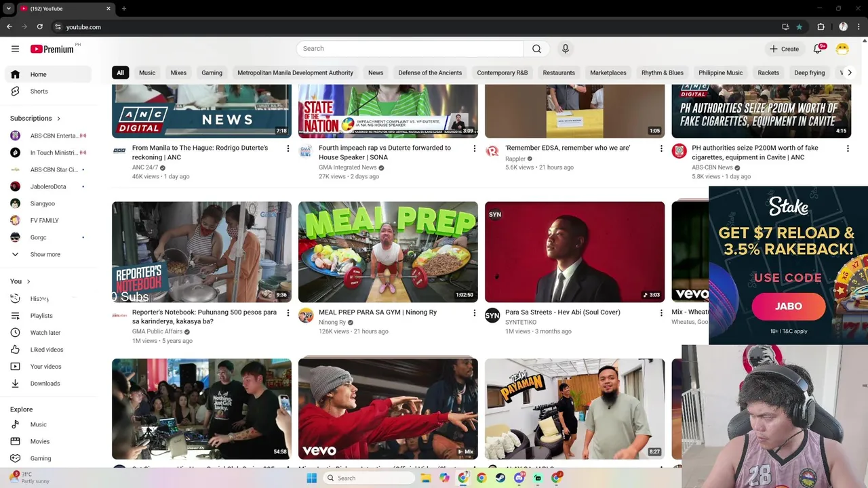Image resolution: width=868 pixels, height=488 pixels.
Task: Open Gaming under Explore
Action: tap(47, 458)
